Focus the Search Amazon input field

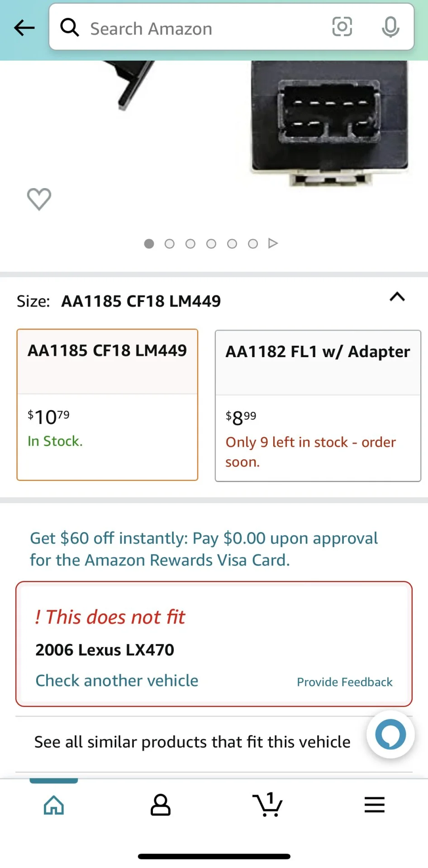199,28
